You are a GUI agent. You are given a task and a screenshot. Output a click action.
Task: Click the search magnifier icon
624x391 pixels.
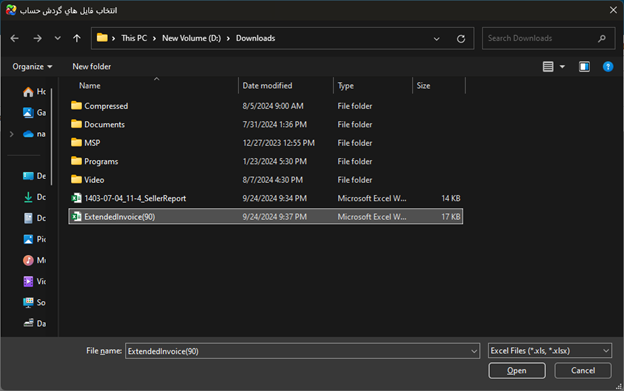coord(602,38)
